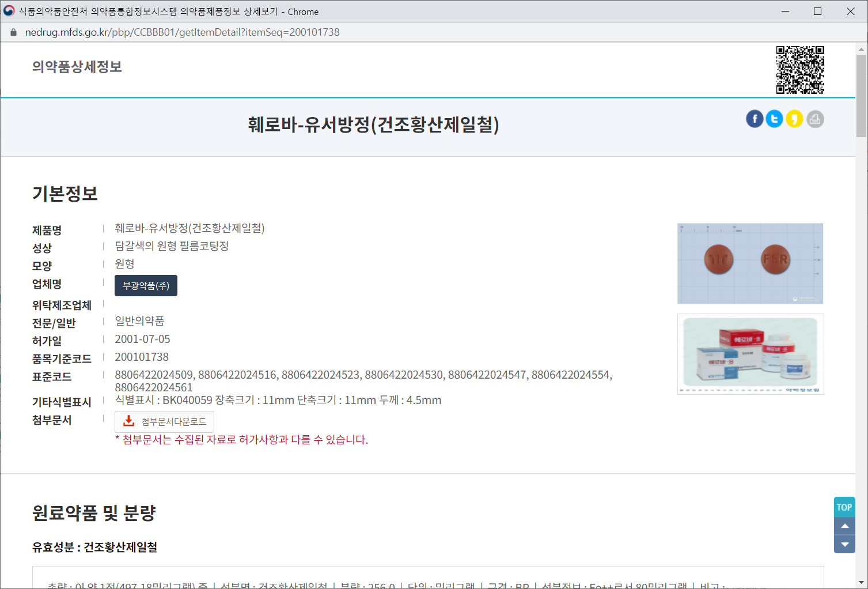This screenshot has height=589, width=868.
Task: Click scrollbar up arrow at top
Action: click(861, 48)
